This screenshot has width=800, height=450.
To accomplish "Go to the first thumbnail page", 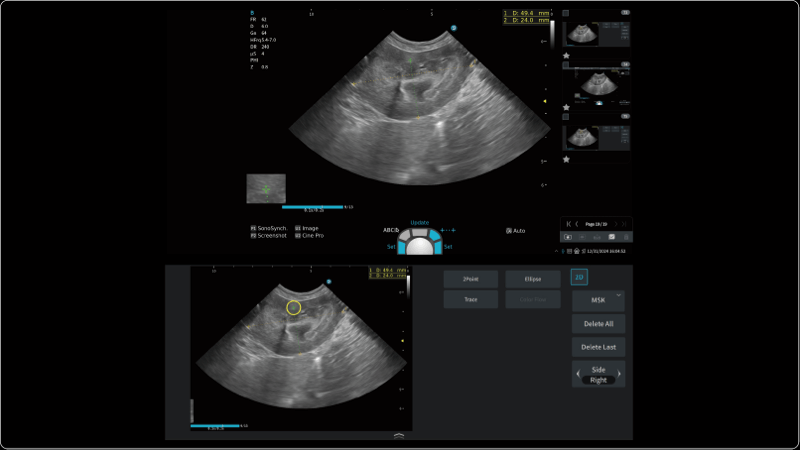I will click(567, 224).
